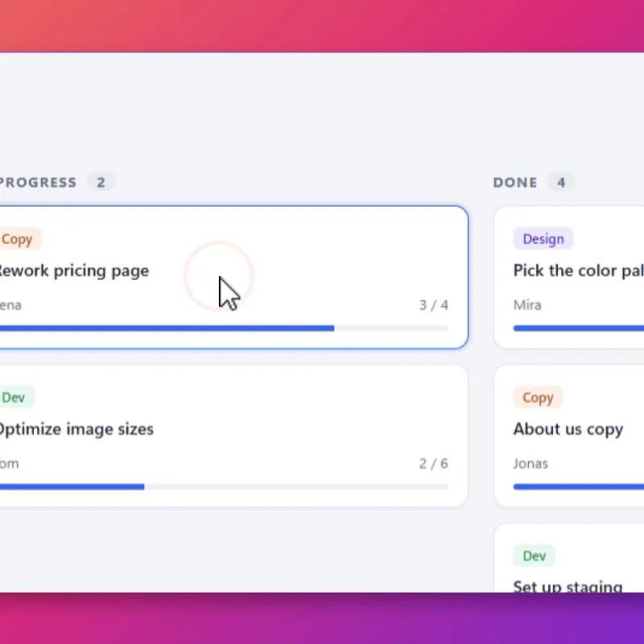The image size is (644, 644).
Task: Click the Rework pricing page title text
Action: coord(74,271)
